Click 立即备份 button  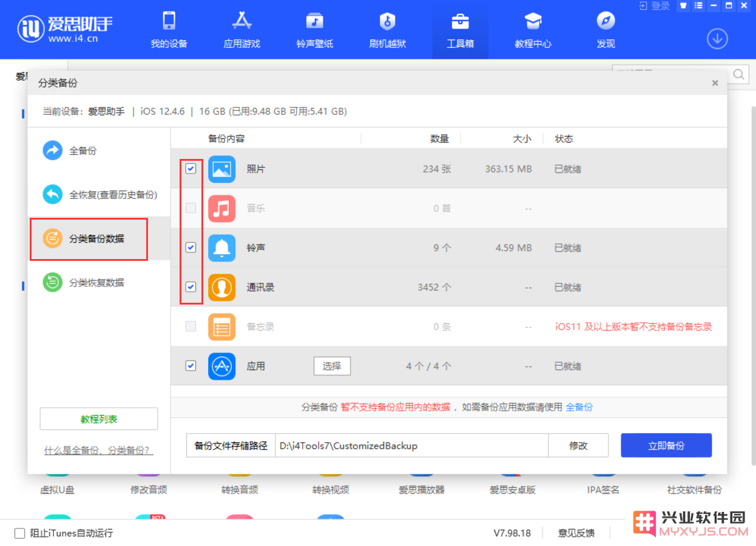pos(666,445)
